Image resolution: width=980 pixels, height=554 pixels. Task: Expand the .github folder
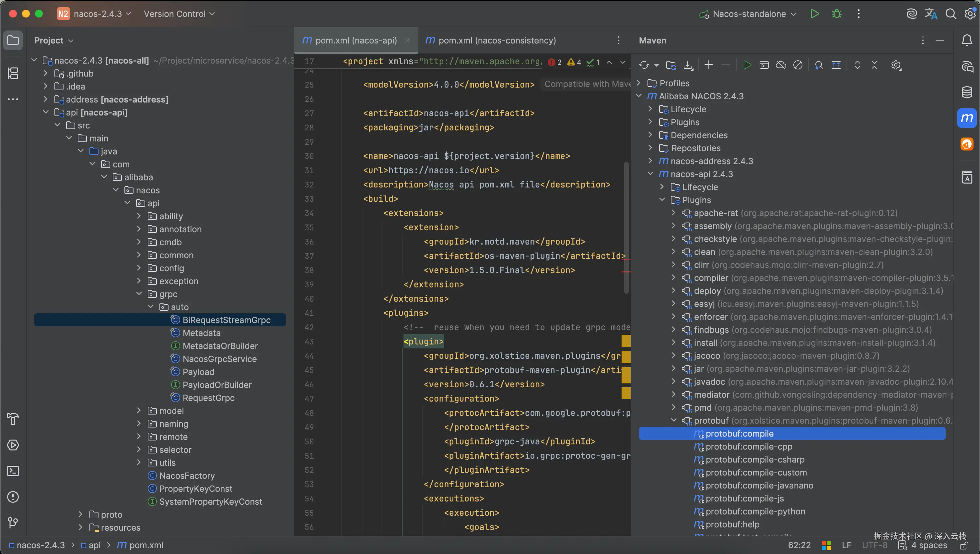coord(46,73)
